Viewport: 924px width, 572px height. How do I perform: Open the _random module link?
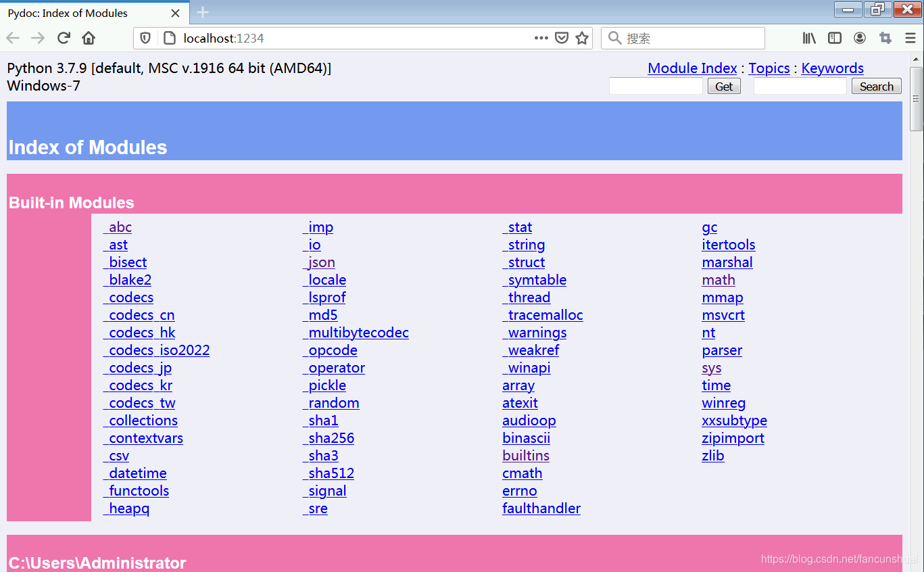pos(331,403)
